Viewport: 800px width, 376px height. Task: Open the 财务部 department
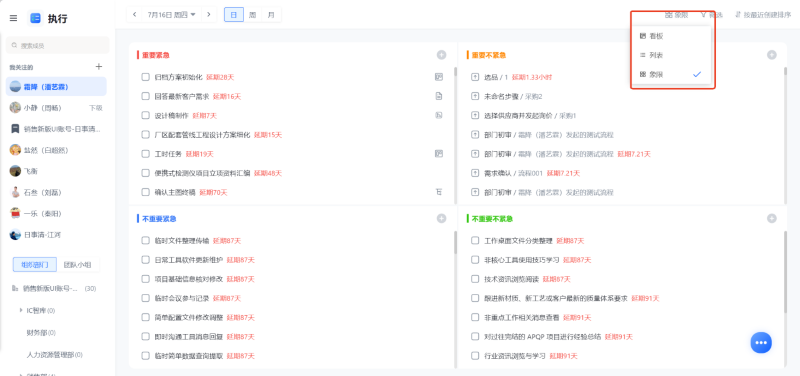(x=41, y=333)
